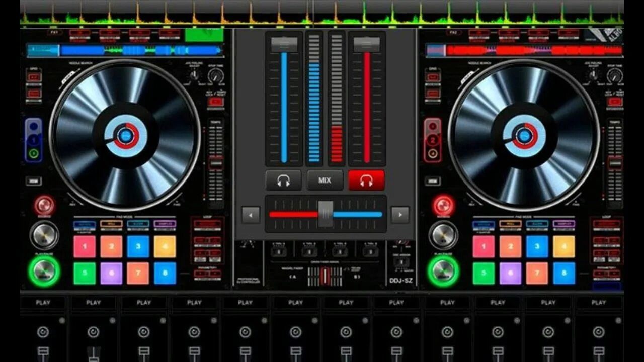
Task: Trigger left deck pad 4
Action: pos(165,247)
